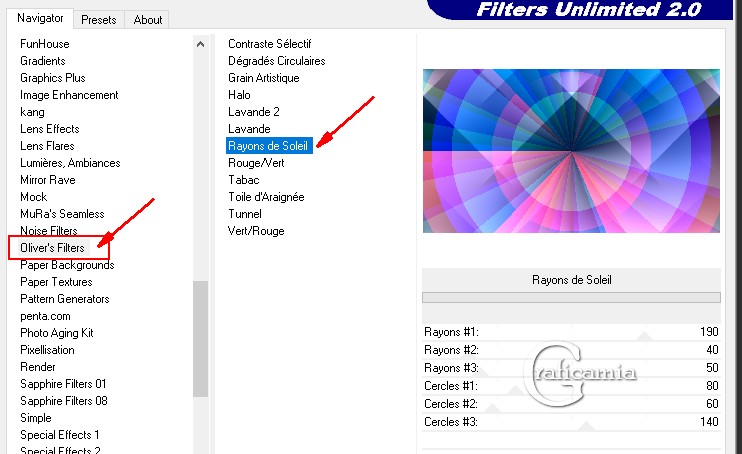The image size is (742, 454).
Task: Choose the Lavande filter
Action: tap(249, 129)
